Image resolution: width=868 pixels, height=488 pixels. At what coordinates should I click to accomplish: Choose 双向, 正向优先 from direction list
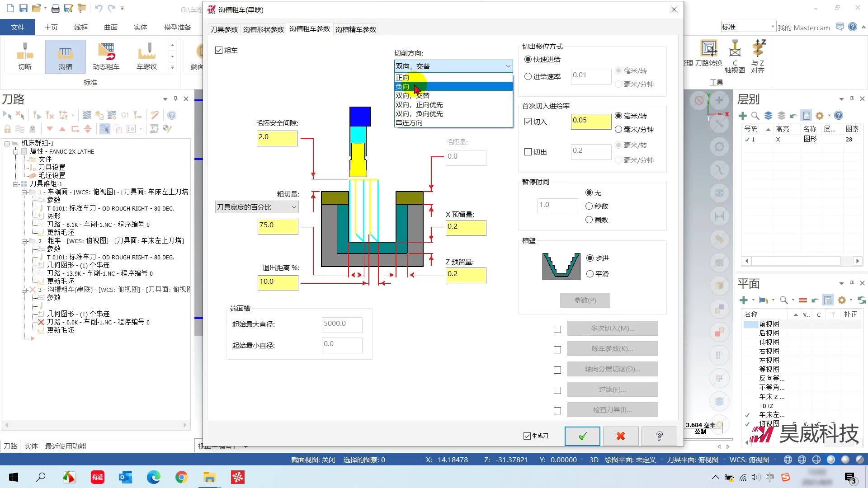pos(419,105)
